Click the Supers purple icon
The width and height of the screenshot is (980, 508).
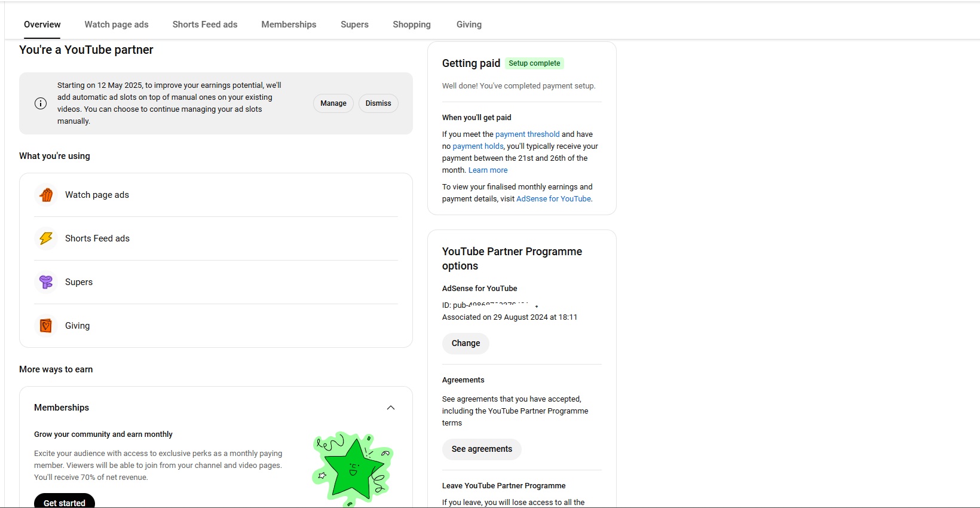pyautogui.click(x=46, y=282)
